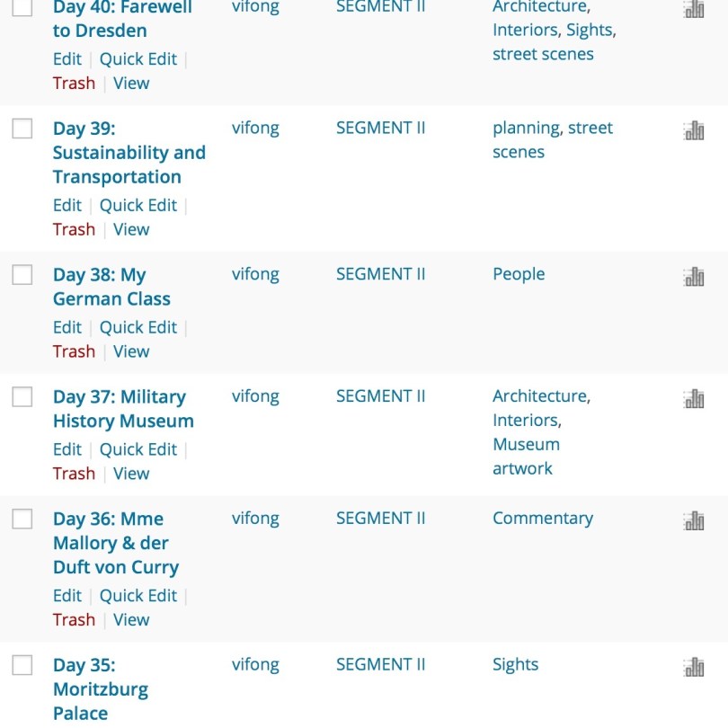Select the Day 36 post checkbox
This screenshot has width=728, height=728.
(x=22, y=519)
